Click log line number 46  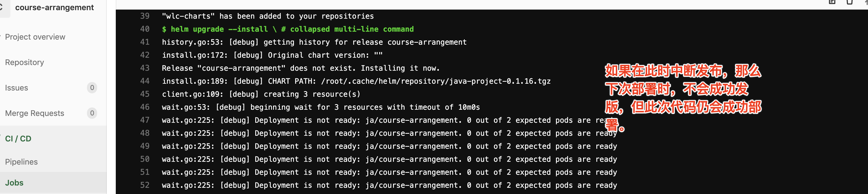[x=145, y=107]
